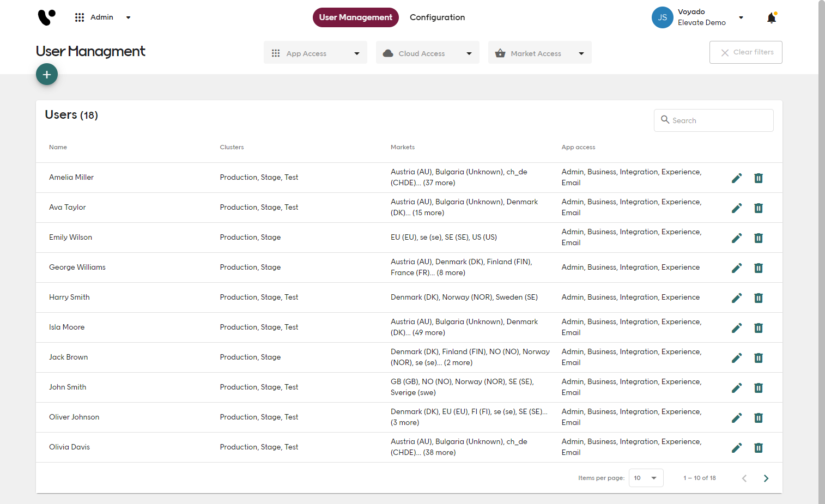Edit Ava Taylor with pencil icon

(737, 208)
